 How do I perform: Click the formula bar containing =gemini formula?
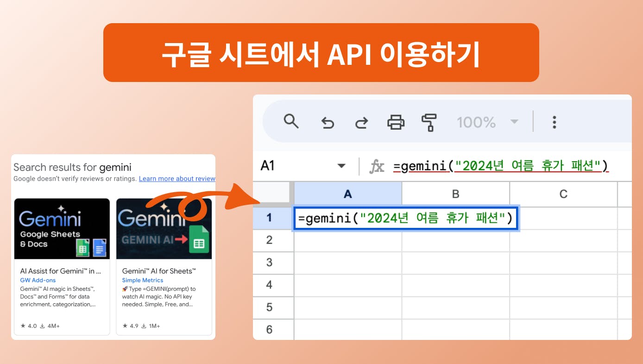click(500, 166)
